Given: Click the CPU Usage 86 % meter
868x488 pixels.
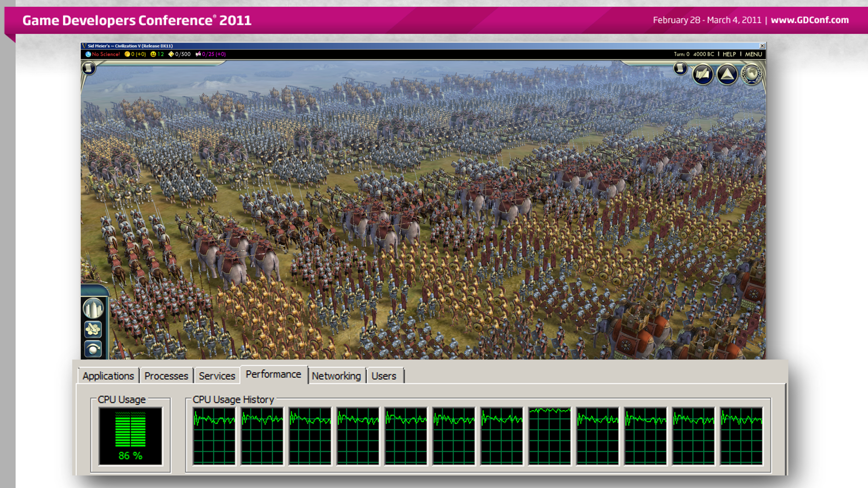Looking at the screenshot, I should (131, 436).
